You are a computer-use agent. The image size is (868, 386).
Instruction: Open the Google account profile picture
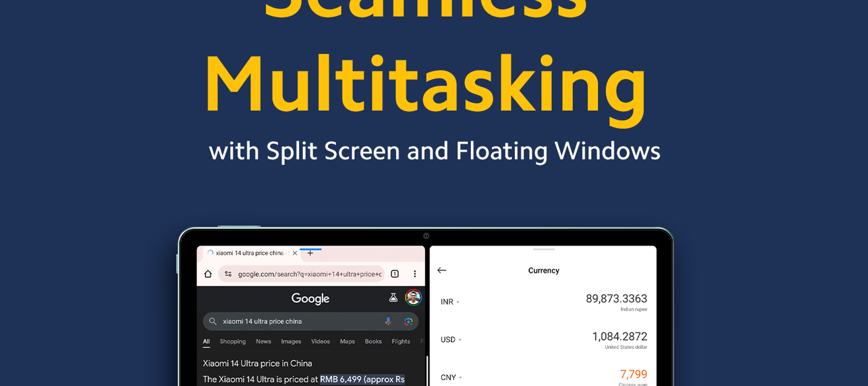click(x=414, y=298)
